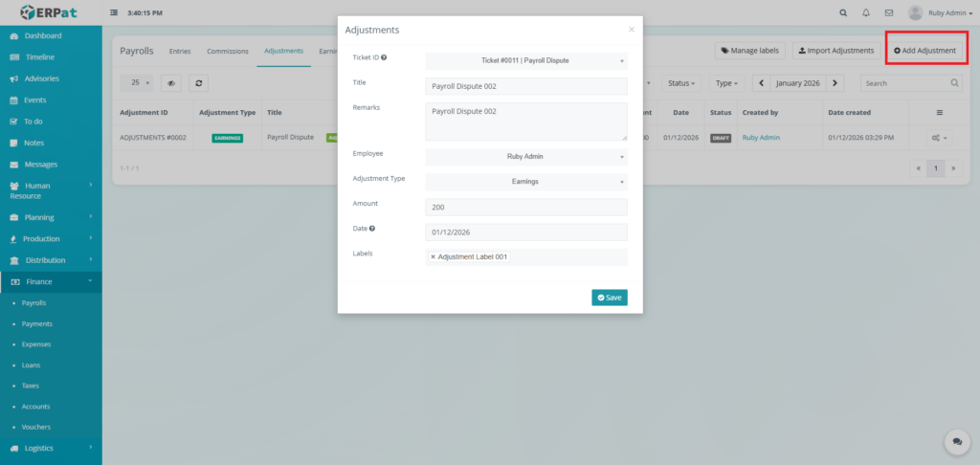
Task: Click the Ruby Admin avatar picture
Action: [x=915, y=13]
